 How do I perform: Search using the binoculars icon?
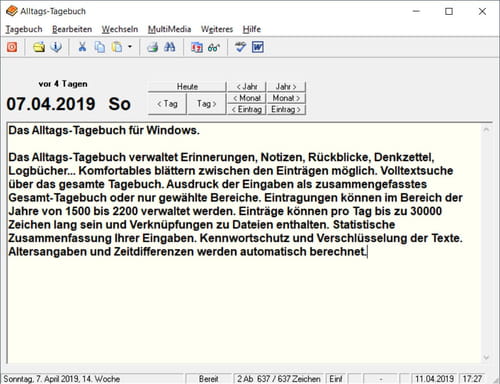[x=170, y=47]
